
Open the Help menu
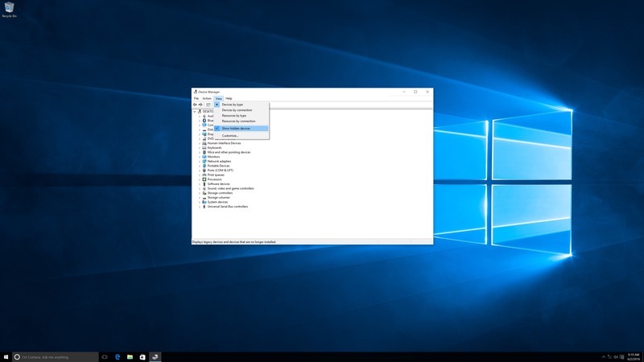tap(229, 98)
